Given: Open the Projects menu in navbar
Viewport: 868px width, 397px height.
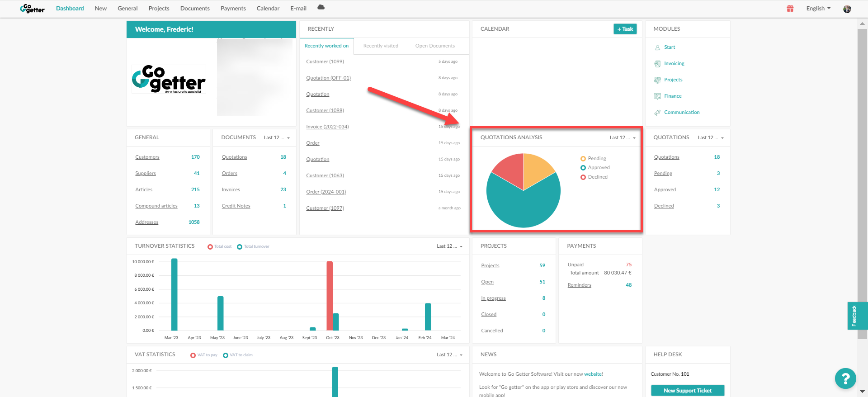Looking at the screenshot, I should [159, 9].
